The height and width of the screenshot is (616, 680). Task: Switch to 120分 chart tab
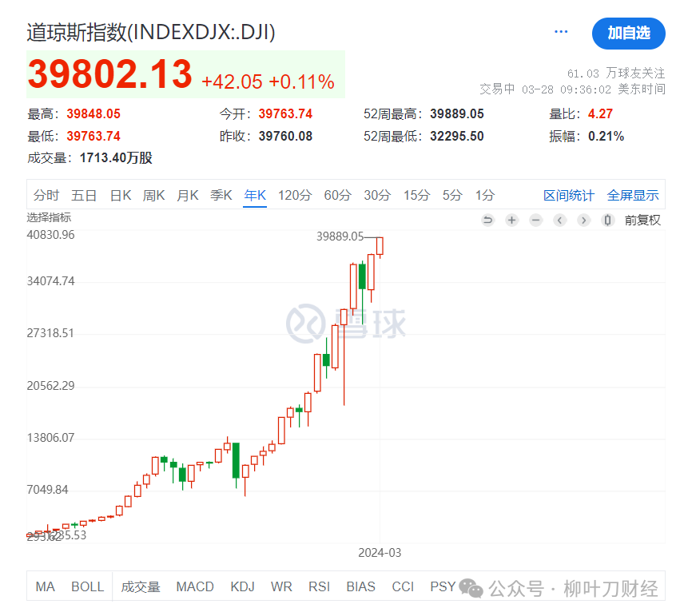[x=295, y=196]
